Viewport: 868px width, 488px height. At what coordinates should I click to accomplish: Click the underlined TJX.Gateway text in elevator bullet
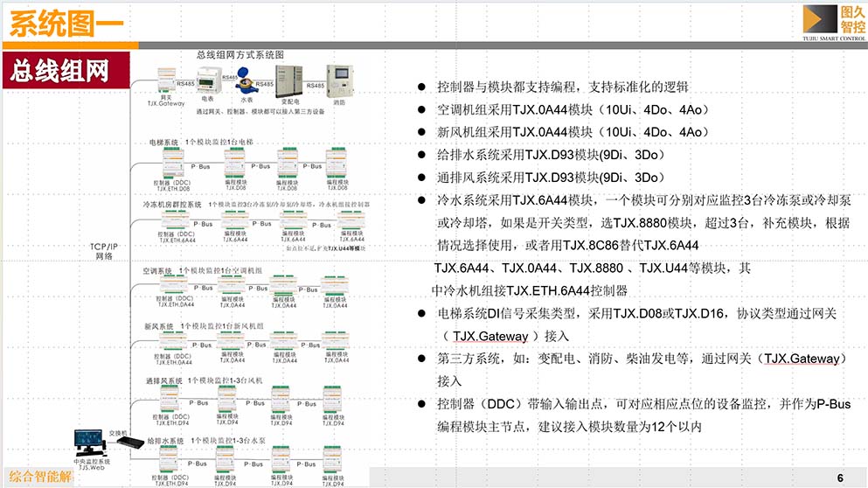(490, 336)
